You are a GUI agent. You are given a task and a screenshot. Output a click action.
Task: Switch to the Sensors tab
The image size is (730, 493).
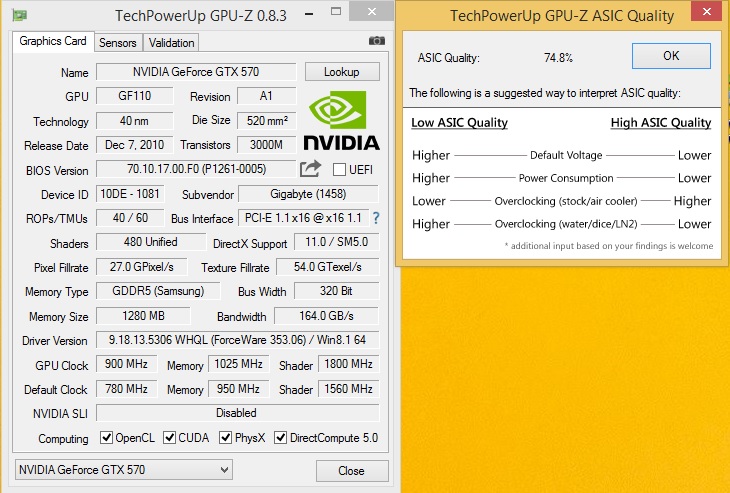coord(118,43)
